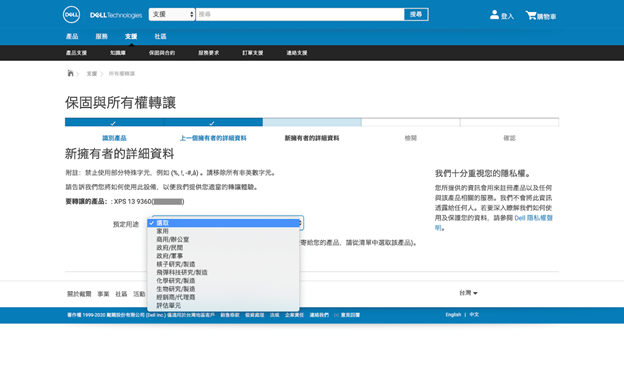This screenshot has width=624, height=391.
Task: Open the 支援 top navigation menu
Action: (x=131, y=37)
